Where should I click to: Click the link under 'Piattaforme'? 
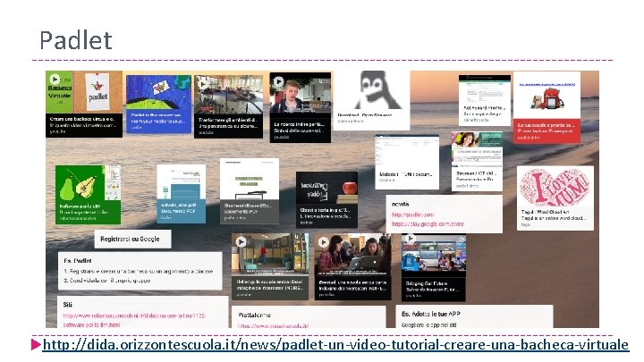point(273,325)
